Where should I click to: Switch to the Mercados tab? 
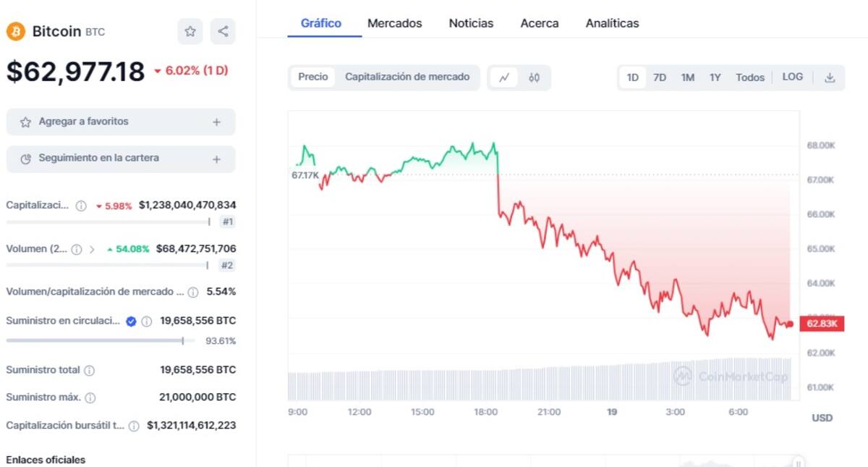click(x=395, y=23)
